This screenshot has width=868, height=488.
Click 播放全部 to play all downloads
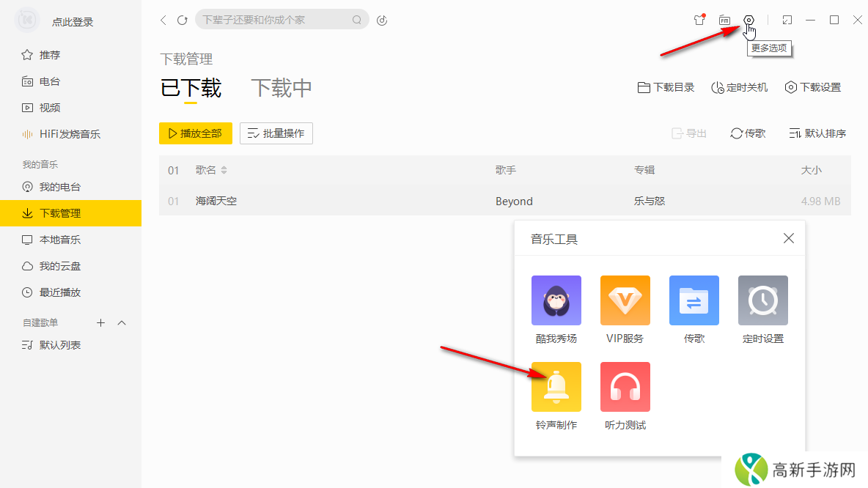tap(195, 133)
